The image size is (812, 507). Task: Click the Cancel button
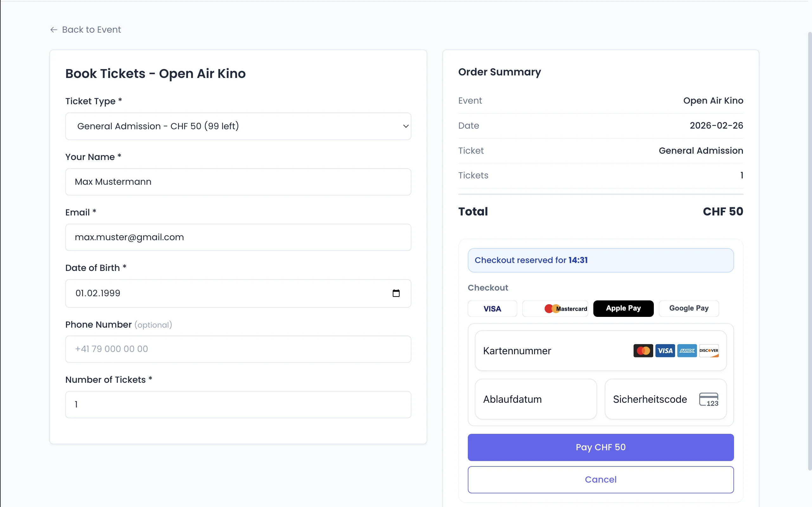600,479
